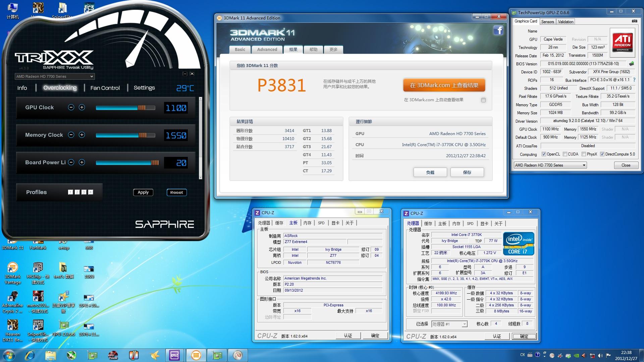Open GPU Tweak taskbar icon
The image size is (644, 362).
click(x=113, y=355)
